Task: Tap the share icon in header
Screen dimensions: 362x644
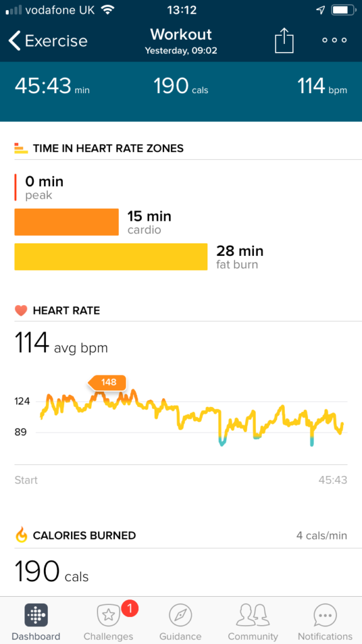Action: [284, 41]
